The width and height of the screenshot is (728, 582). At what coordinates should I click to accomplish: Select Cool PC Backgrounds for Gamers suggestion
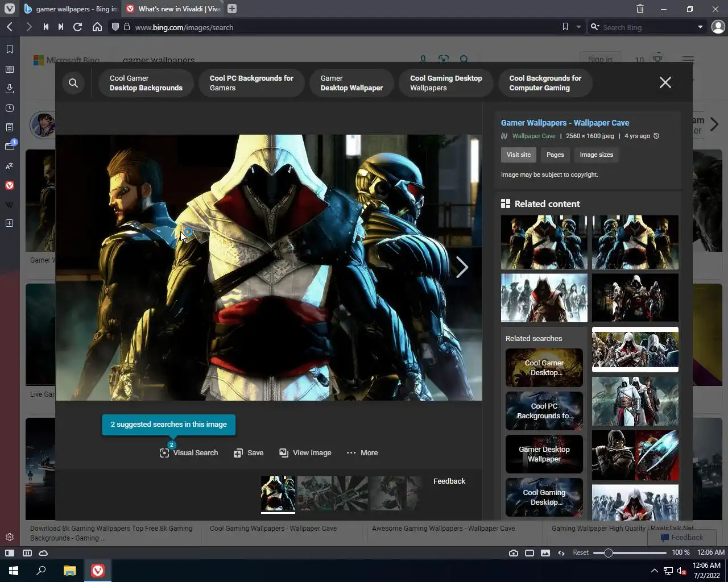click(x=251, y=83)
